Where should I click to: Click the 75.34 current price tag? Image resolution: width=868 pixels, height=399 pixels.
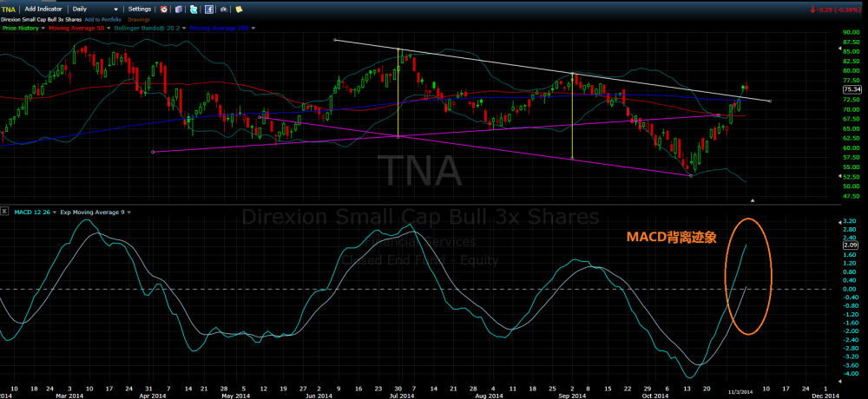(x=852, y=89)
